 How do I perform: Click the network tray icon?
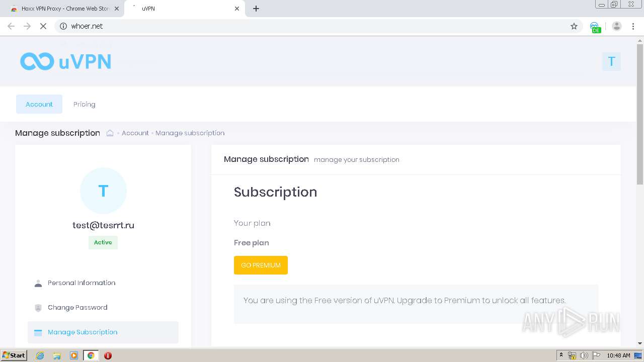click(572, 355)
